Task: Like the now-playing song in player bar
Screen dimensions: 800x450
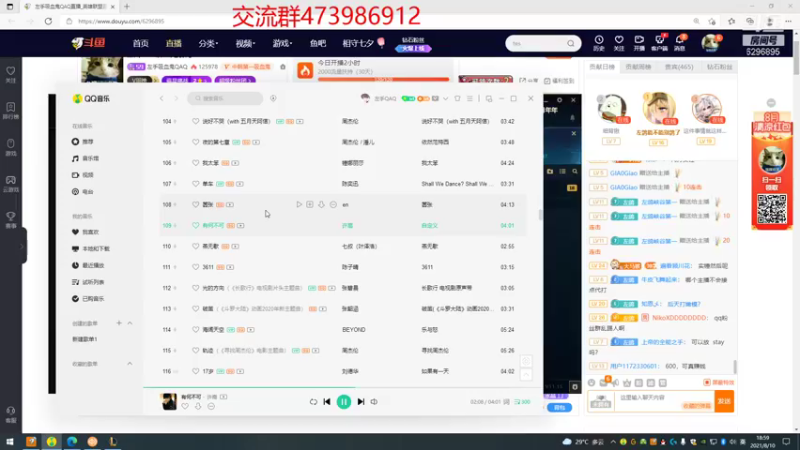Action: (185, 407)
